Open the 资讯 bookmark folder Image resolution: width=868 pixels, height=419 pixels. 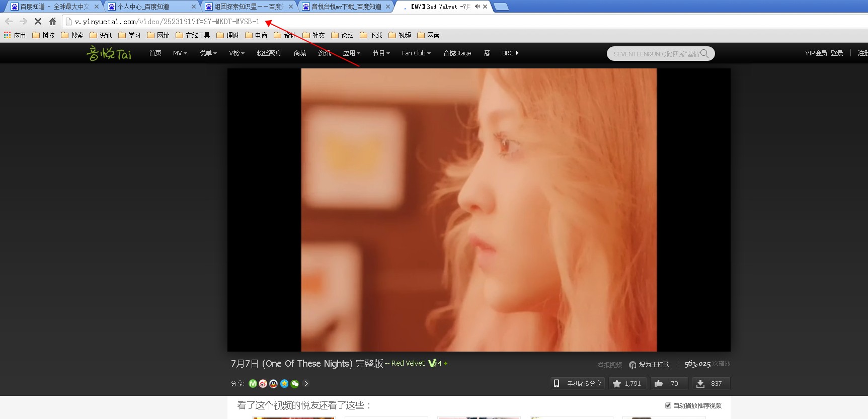[x=101, y=35]
